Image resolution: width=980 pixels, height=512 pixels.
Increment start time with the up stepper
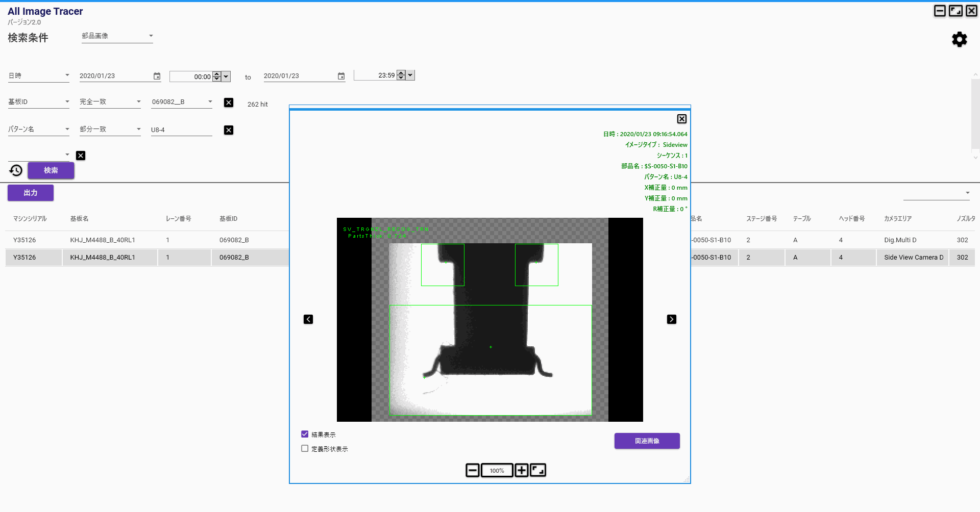click(x=216, y=74)
